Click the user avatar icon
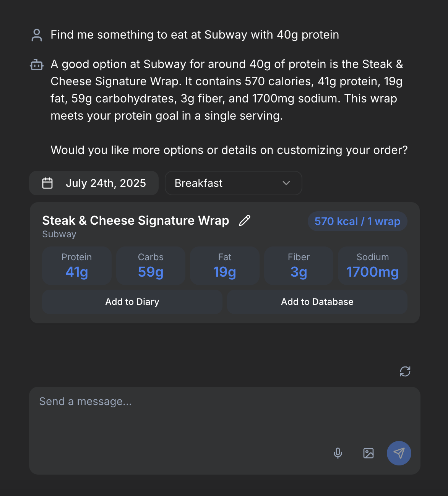 pyautogui.click(x=37, y=35)
